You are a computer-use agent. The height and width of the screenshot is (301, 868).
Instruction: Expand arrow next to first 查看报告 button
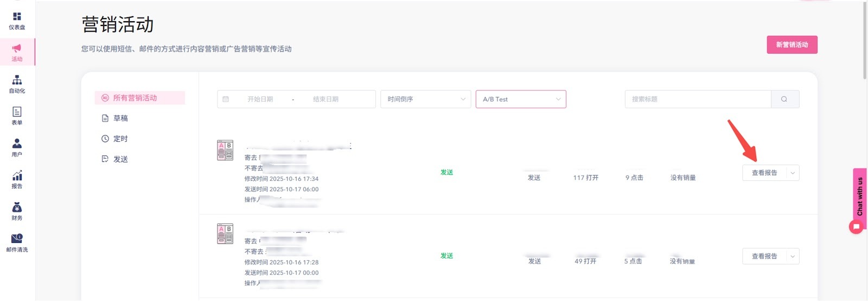coord(793,173)
